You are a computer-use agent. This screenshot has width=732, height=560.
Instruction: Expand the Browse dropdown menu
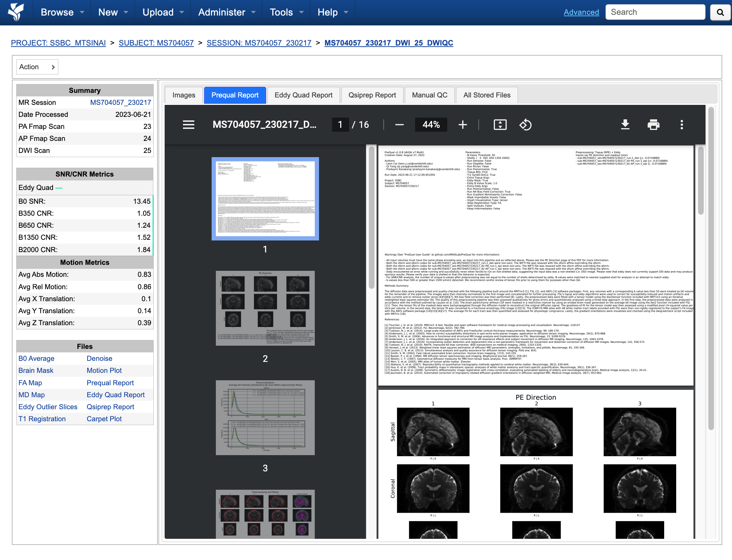click(62, 12)
